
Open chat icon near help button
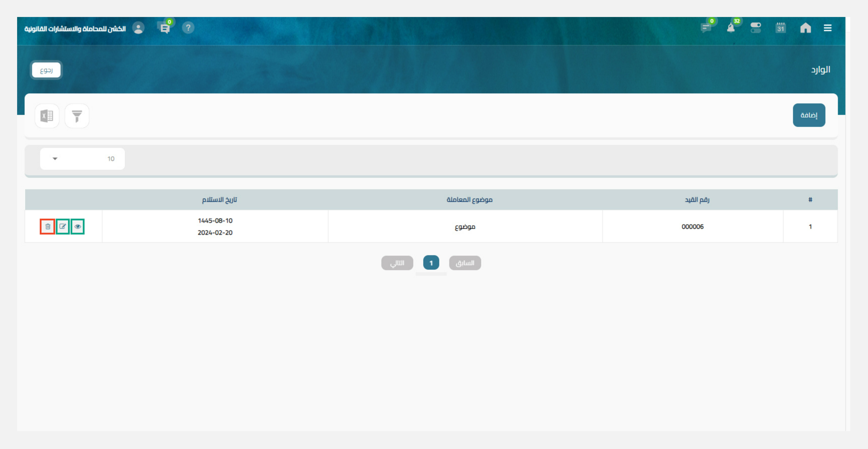[164, 28]
